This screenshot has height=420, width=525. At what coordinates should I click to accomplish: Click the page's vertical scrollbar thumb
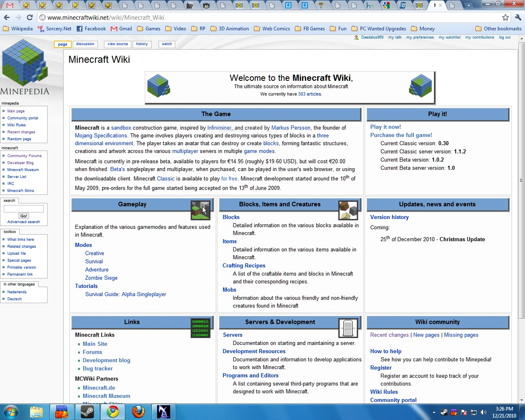pos(521,180)
